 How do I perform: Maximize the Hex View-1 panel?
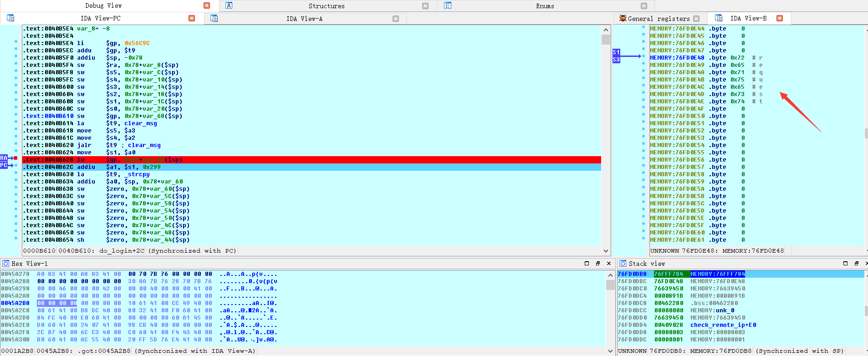(x=587, y=264)
